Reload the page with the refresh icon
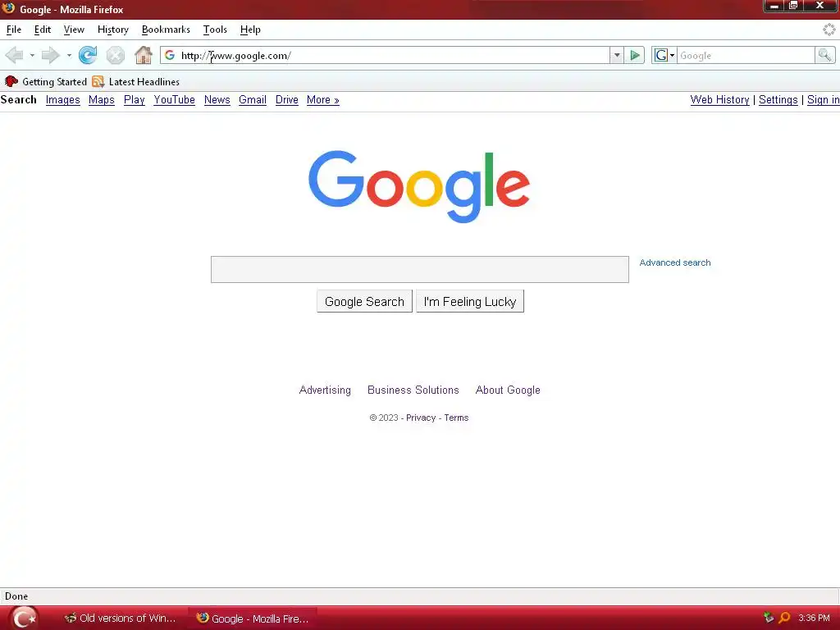The width and height of the screenshot is (840, 630). 87,55
